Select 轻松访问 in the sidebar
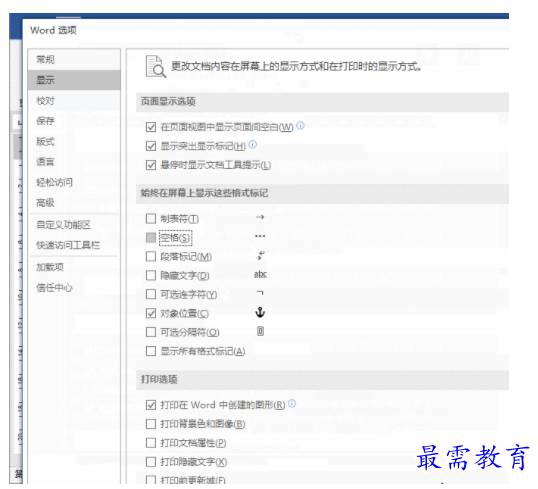The height and width of the screenshot is (489, 538). pyautogui.click(x=74, y=182)
